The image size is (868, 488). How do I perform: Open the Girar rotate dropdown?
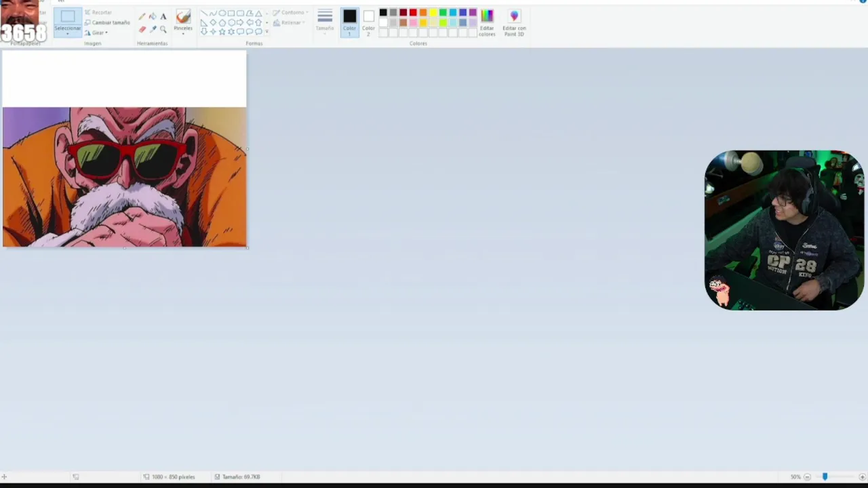point(96,33)
